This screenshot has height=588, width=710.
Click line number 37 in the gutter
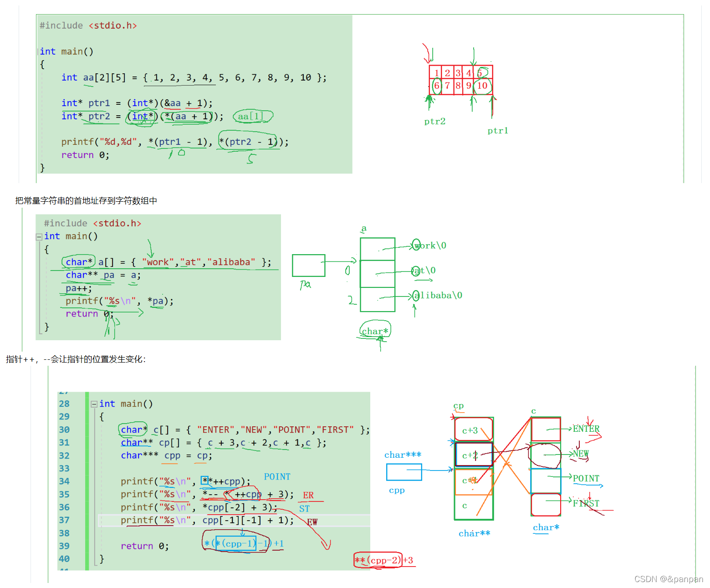(x=64, y=520)
